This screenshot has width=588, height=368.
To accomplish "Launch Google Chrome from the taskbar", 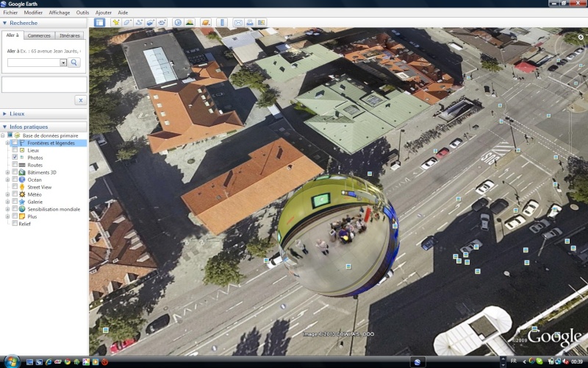I will coord(68,362).
